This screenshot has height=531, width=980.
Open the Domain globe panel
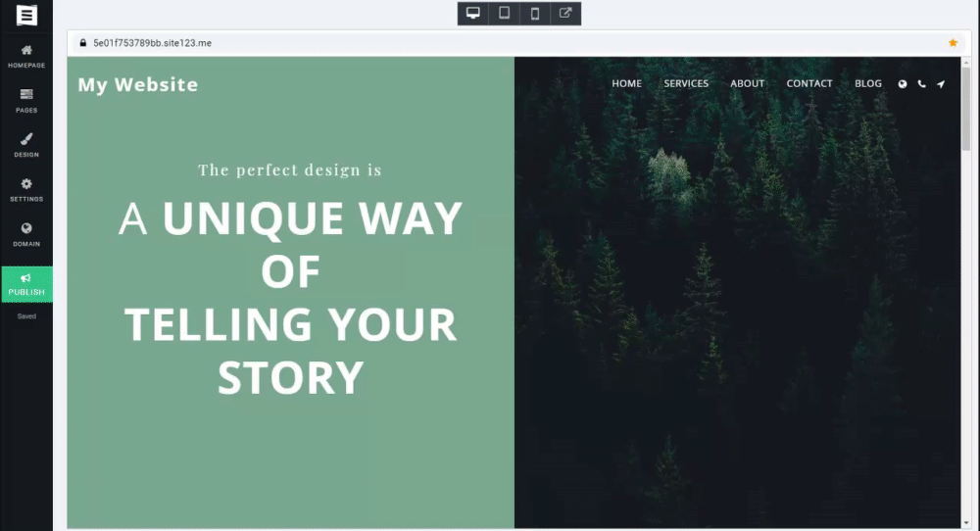coord(26,234)
